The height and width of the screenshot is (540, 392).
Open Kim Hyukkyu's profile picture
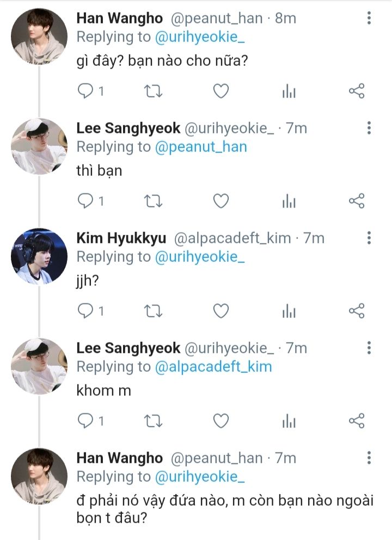(39, 256)
